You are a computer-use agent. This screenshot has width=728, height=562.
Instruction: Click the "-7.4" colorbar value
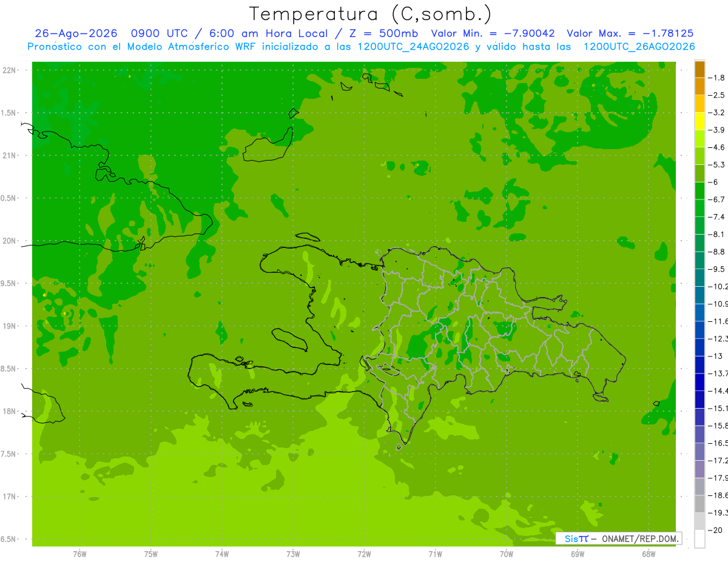717,217
